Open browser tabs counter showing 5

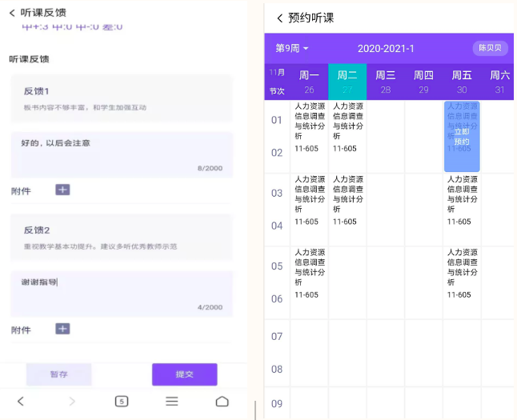point(122,401)
